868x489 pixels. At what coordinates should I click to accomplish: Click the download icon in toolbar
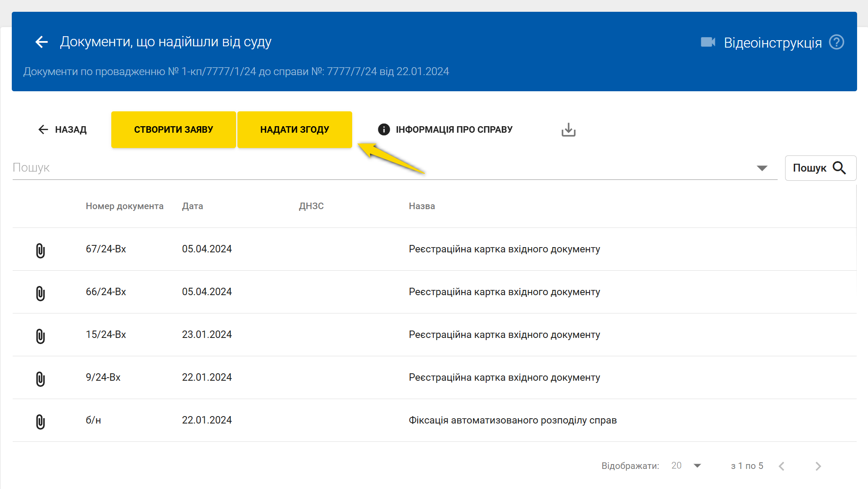[568, 130]
